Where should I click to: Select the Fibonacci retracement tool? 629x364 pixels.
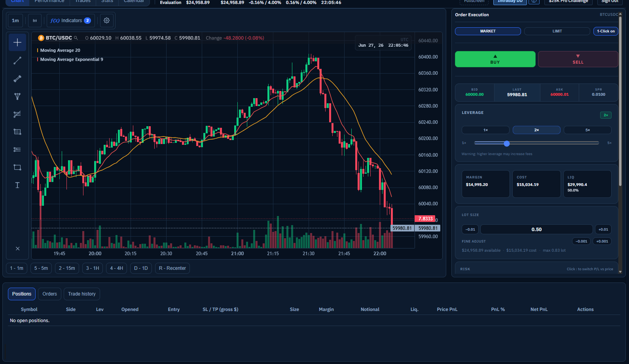point(17,150)
